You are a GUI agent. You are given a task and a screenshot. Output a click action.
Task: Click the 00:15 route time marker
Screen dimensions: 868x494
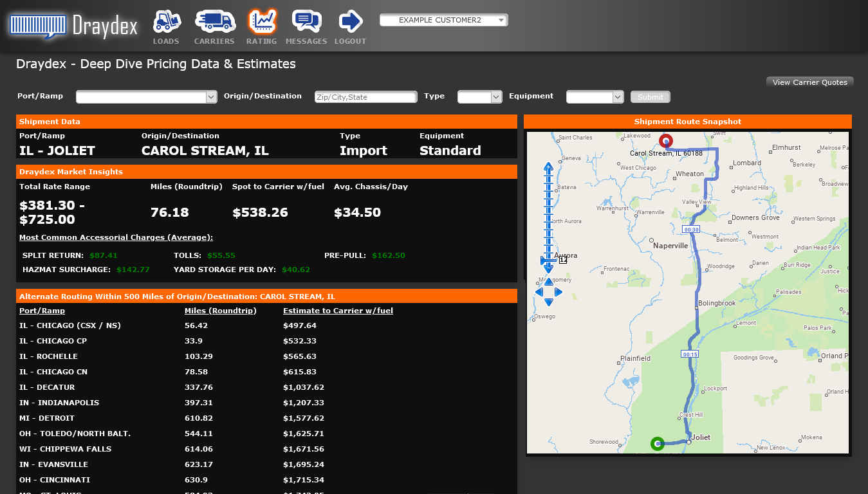tap(690, 354)
